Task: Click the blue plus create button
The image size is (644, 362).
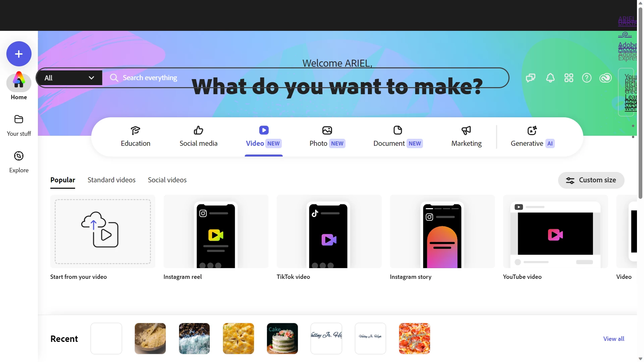Action: click(x=19, y=54)
